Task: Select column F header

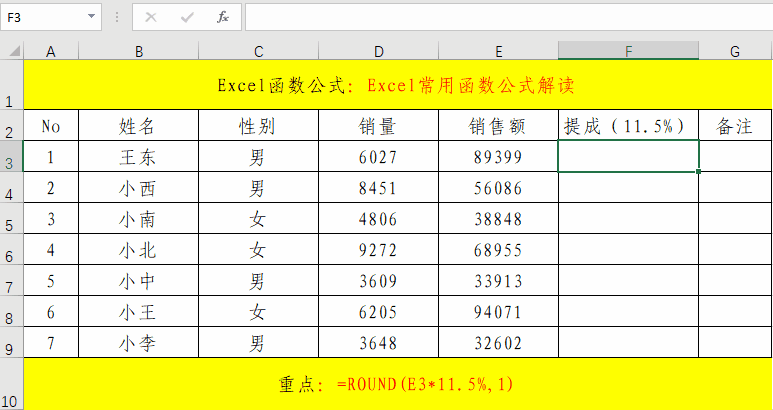Action: point(629,51)
